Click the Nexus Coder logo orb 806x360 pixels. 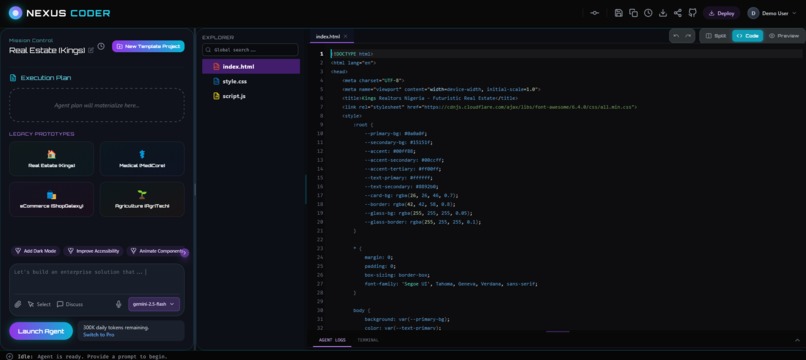click(x=15, y=13)
